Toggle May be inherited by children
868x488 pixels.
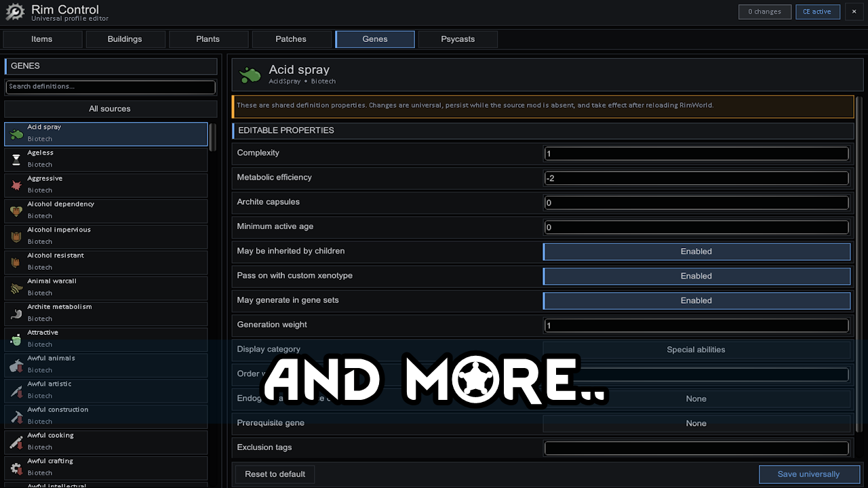(696, 251)
